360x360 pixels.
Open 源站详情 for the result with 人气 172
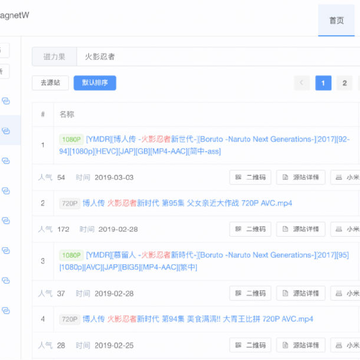(x=301, y=229)
